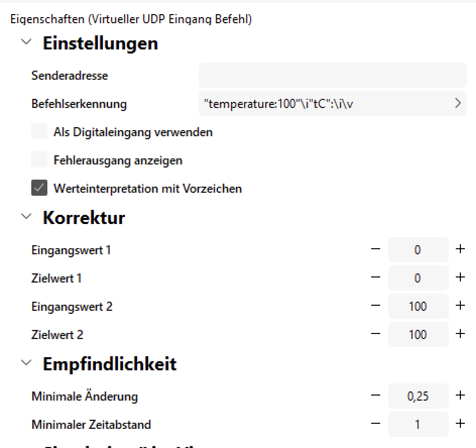This screenshot has width=476, height=448.
Task: Collapse the Korrektur section chevron
Action: click(x=26, y=216)
